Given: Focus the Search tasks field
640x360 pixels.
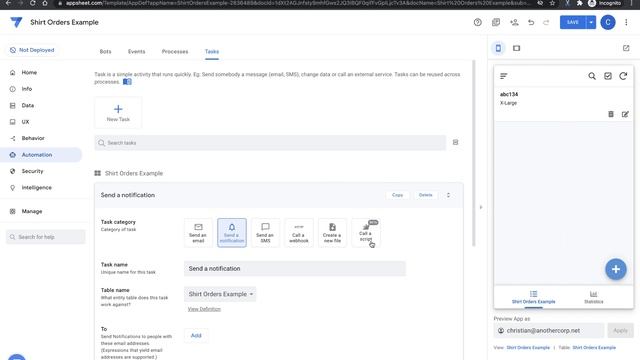Looking at the screenshot, I should [x=270, y=143].
